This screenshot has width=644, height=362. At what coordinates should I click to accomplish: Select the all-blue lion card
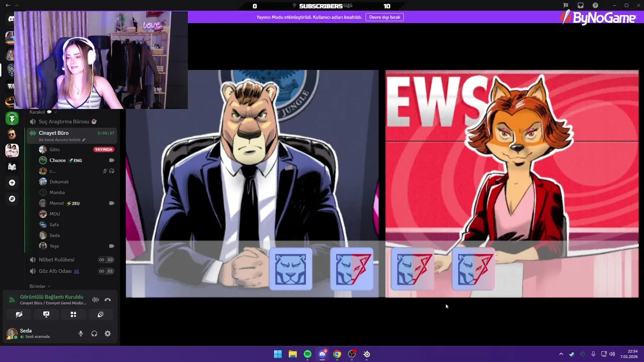tap(291, 269)
